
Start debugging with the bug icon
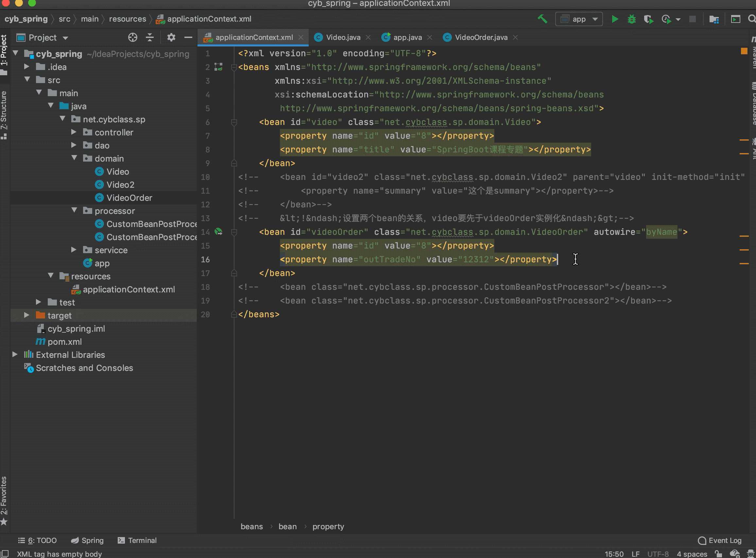click(631, 19)
